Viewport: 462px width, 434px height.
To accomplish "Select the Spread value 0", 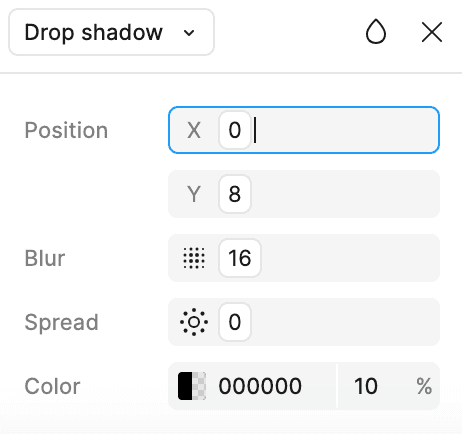I will tap(235, 322).
